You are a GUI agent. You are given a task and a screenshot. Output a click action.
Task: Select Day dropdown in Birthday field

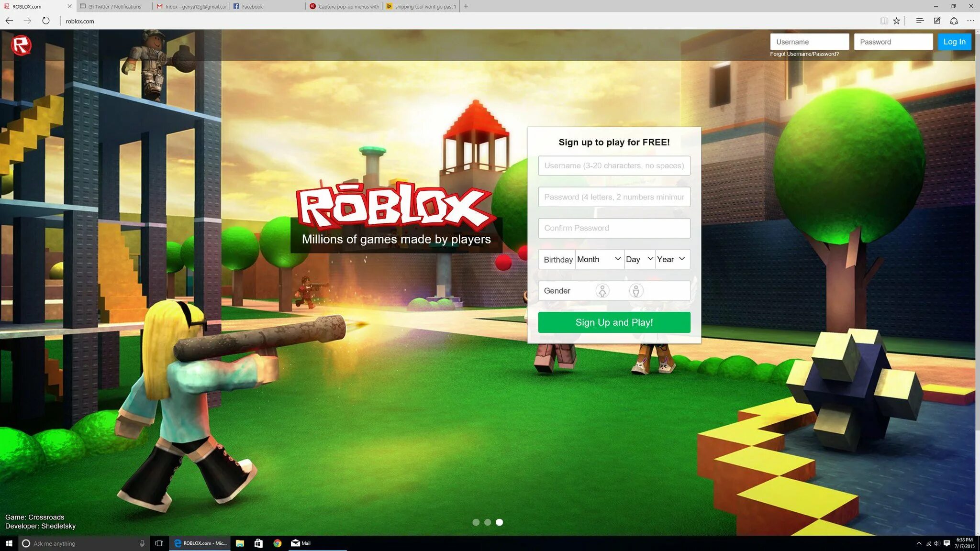(639, 259)
